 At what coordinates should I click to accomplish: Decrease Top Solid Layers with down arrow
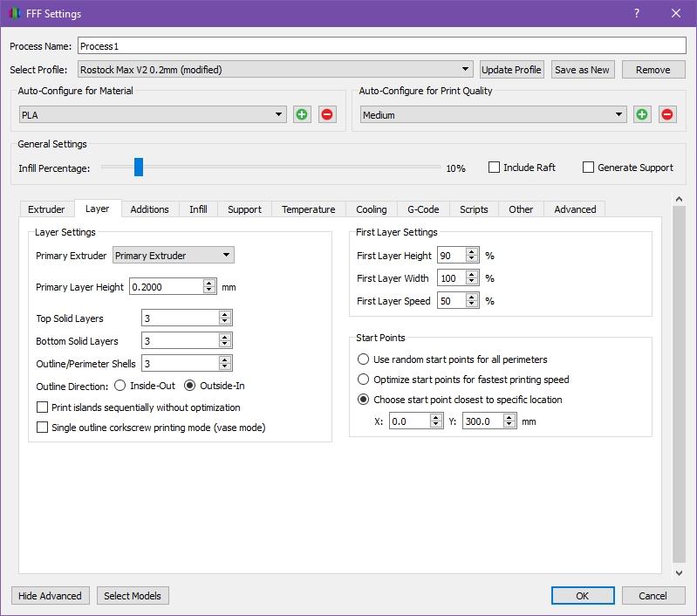click(x=224, y=322)
